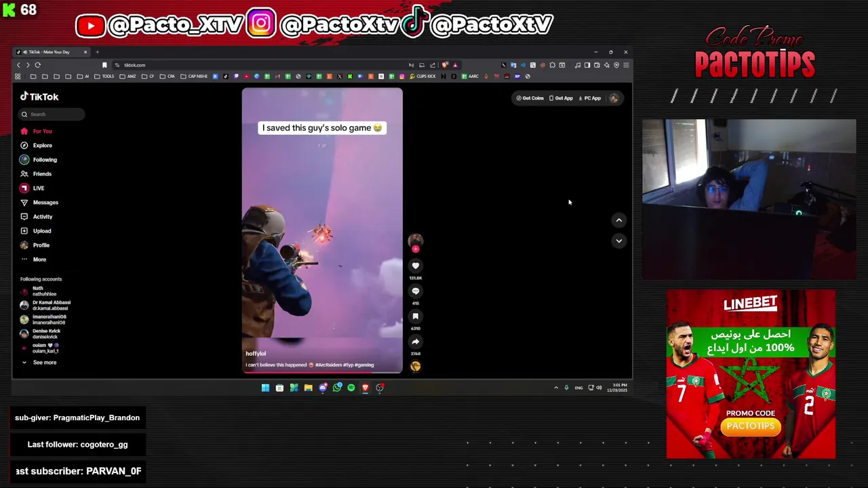Open TikTok LIVE page
Viewport: 868px width, 488px height.
pyautogui.click(x=32, y=188)
